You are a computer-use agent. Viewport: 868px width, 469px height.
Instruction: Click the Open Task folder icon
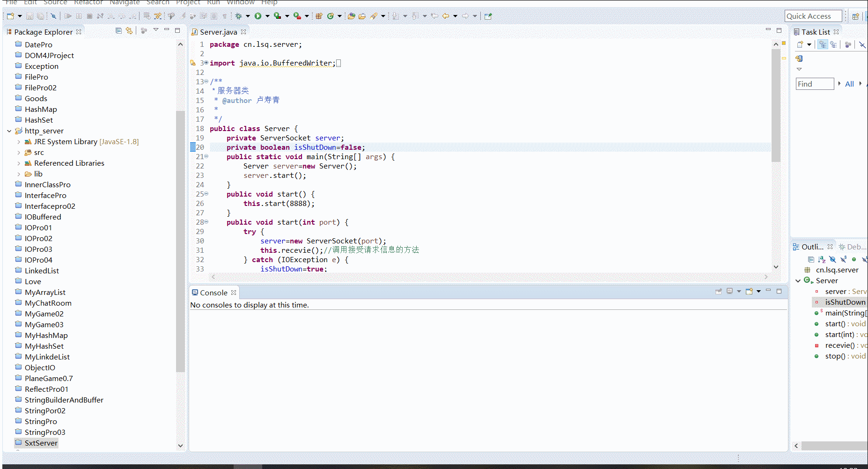[x=362, y=16]
